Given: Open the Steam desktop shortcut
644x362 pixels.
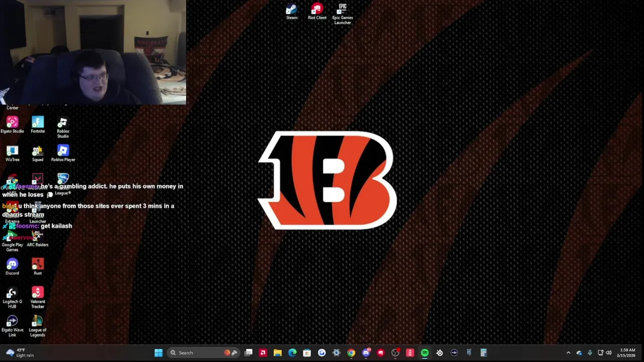Looking at the screenshot, I should (x=292, y=12).
